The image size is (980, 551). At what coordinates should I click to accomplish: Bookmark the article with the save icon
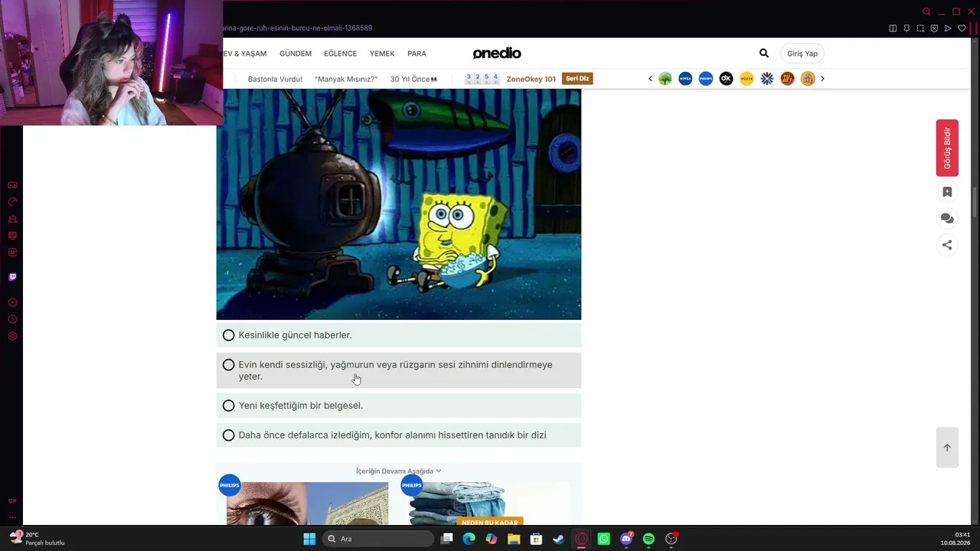coord(947,192)
